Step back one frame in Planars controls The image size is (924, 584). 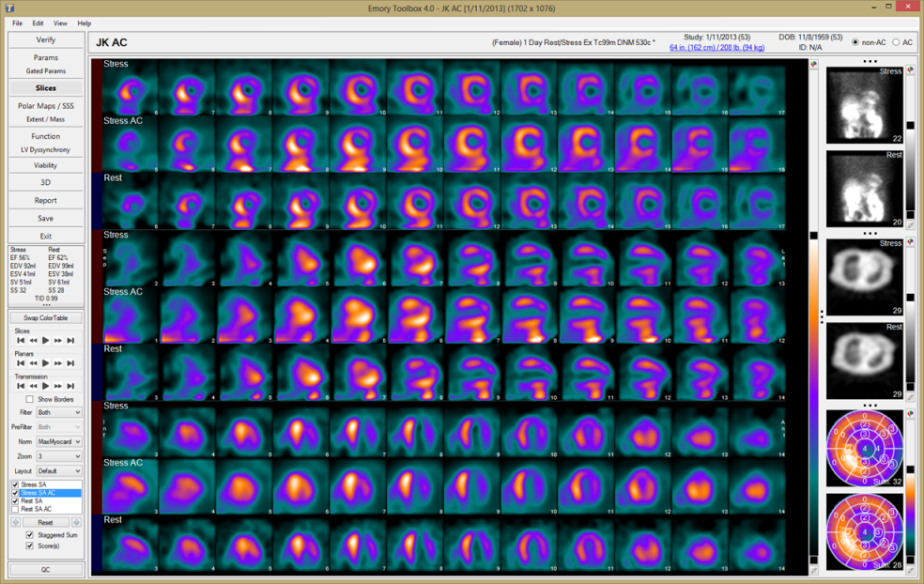tap(33, 363)
